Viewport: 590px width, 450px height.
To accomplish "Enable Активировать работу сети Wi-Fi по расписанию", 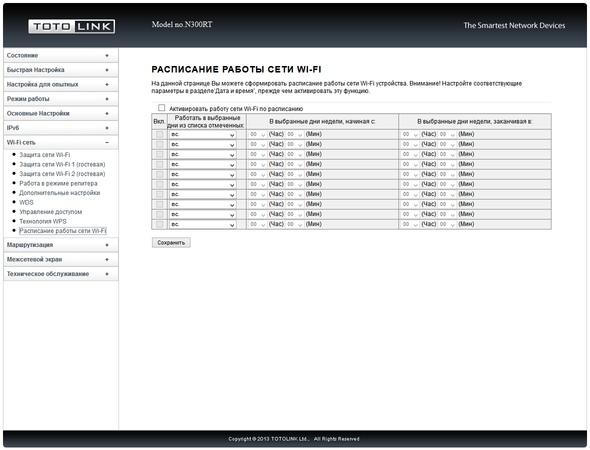I will click(161, 108).
